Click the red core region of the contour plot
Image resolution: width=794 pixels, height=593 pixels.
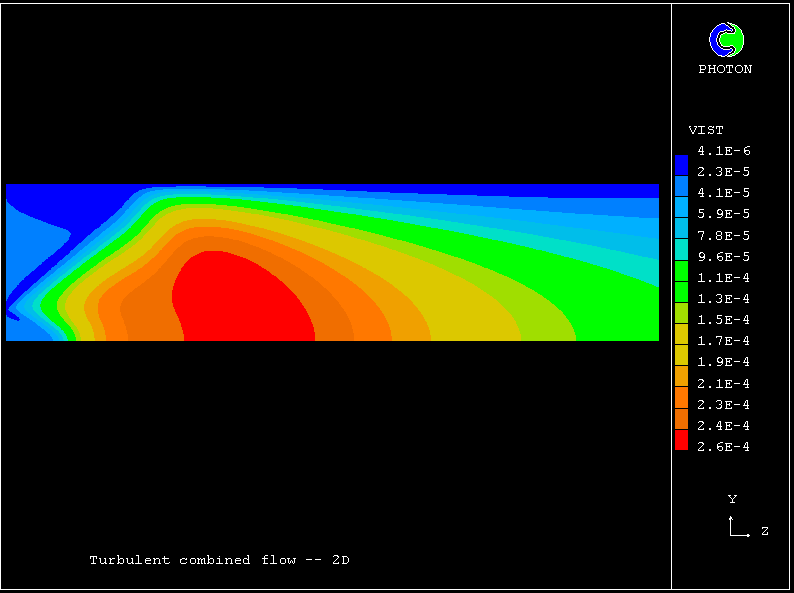(245, 300)
